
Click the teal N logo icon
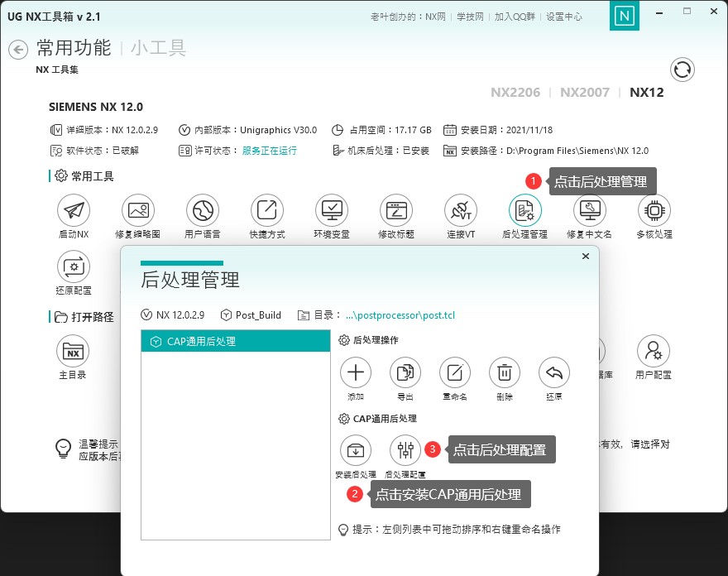click(624, 17)
